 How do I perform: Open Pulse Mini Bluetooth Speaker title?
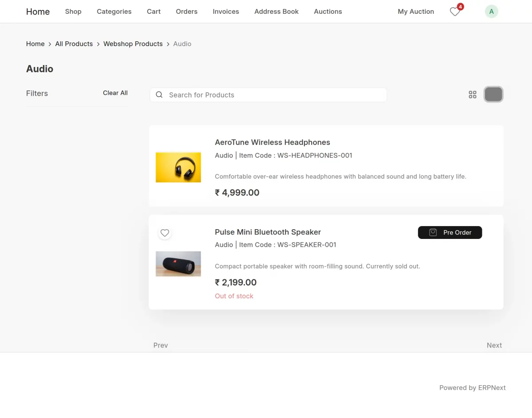[x=268, y=232]
